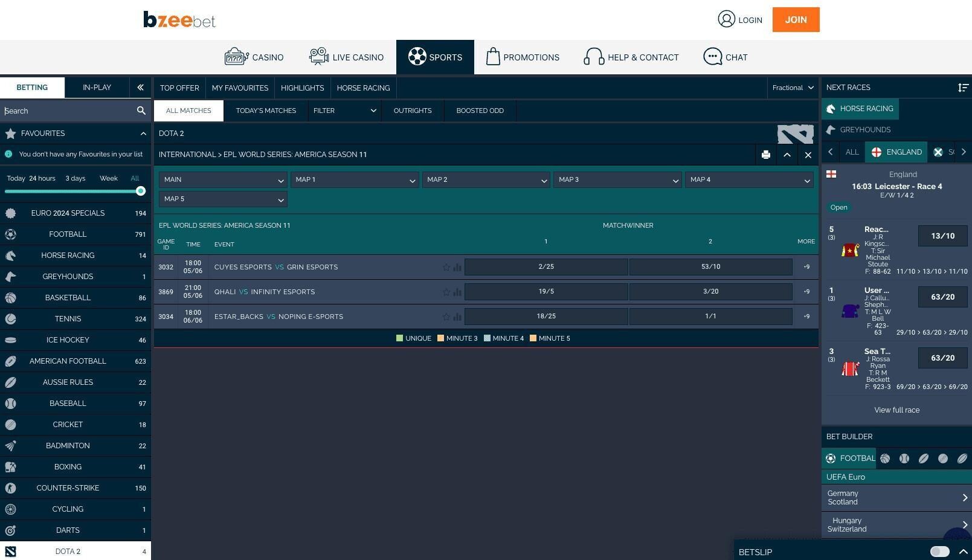Open the Map 5 dropdown
972x560 pixels.
click(x=223, y=199)
